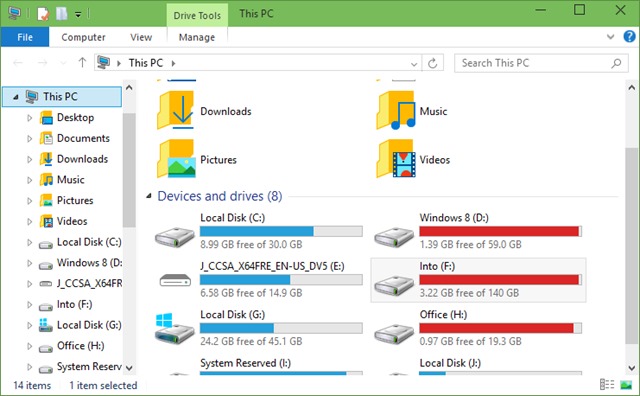This screenshot has height=396, width=640.
Task: Select the Local Disk (C:) drive icon
Action: [175, 237]
